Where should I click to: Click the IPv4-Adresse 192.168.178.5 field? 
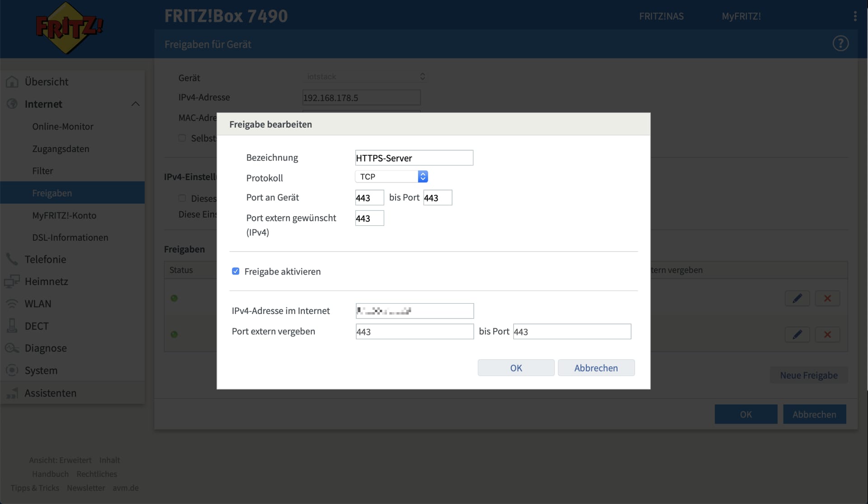[361, 98]
